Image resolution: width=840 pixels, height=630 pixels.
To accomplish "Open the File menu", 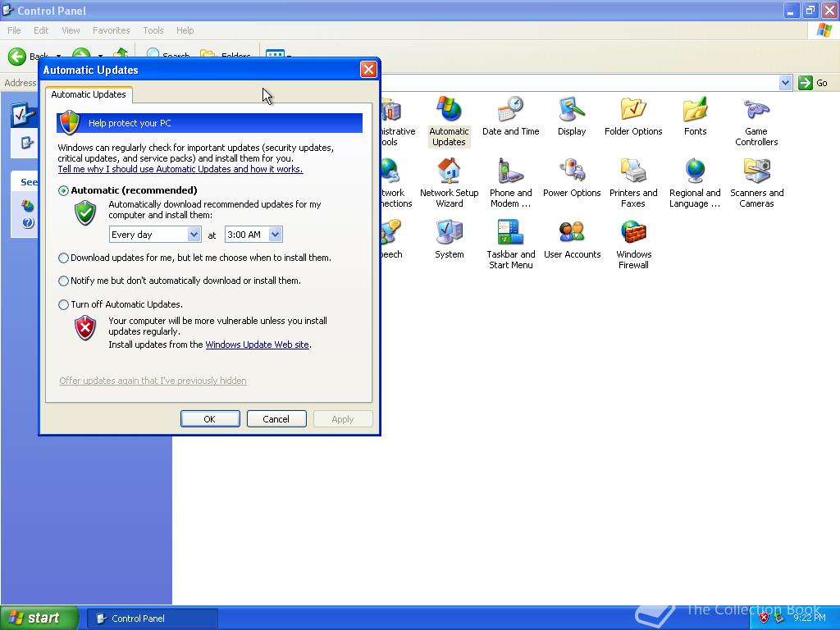I will coord(14,30).
